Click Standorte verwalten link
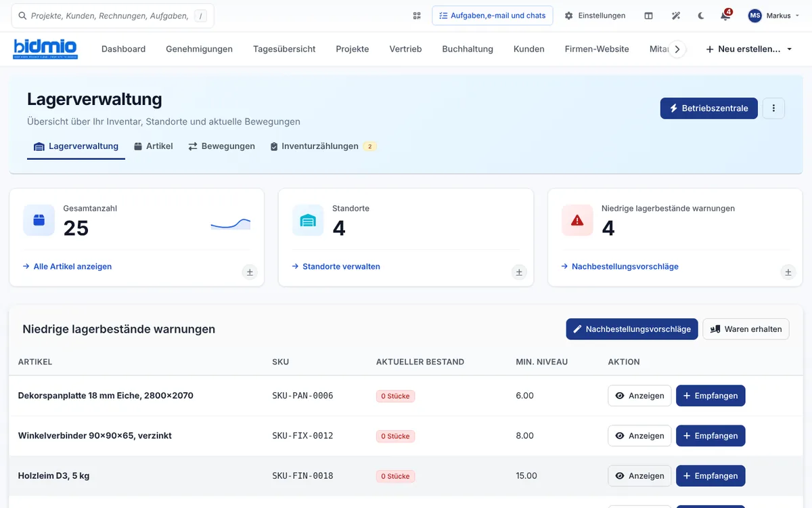This screenshot has width=812, height=508. pyautogui.click(x=336, y=267)
